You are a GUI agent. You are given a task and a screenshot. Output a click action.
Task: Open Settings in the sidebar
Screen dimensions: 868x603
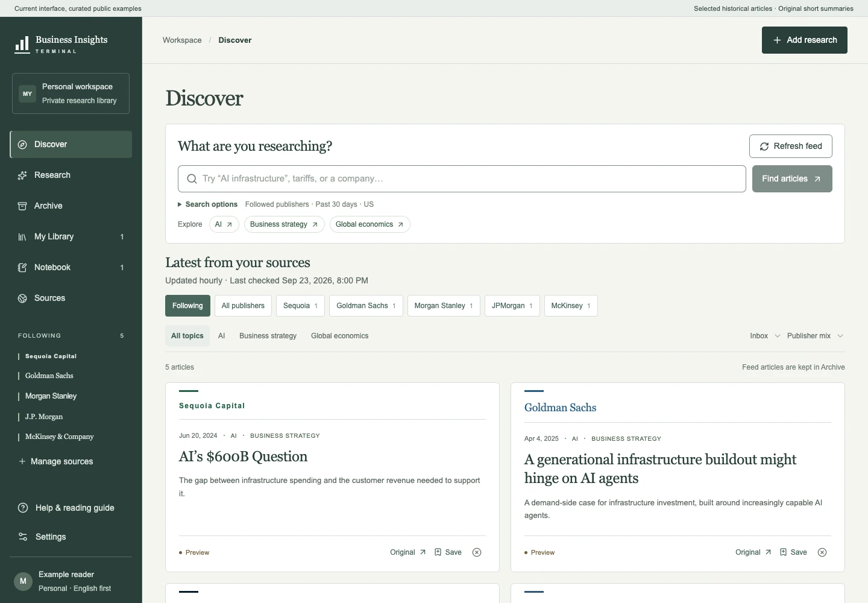[71, 537]
